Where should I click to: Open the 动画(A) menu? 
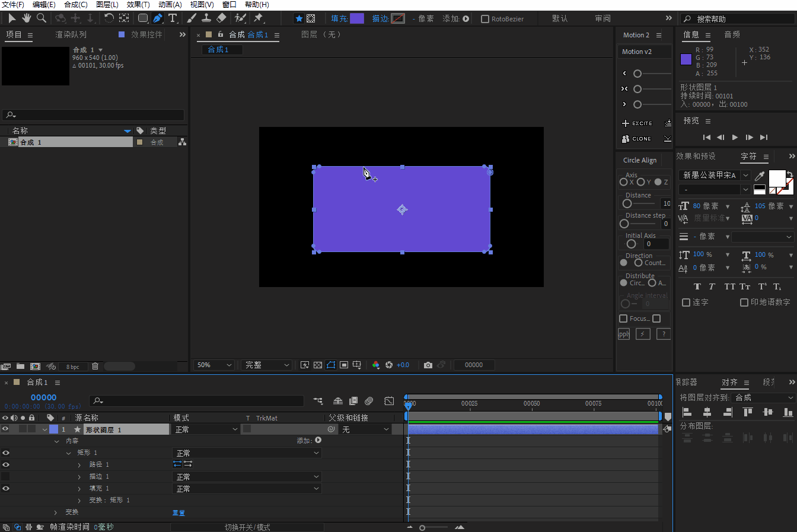tap(170, 5)
